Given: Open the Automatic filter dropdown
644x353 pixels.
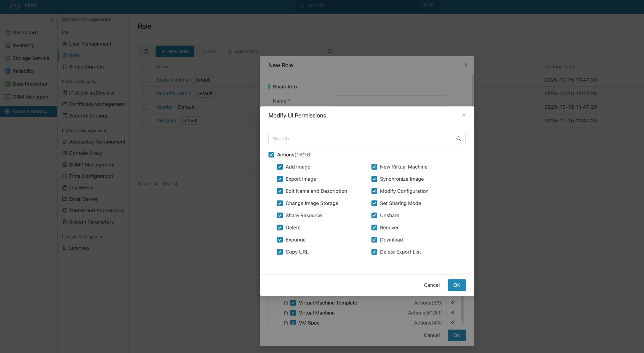Looking at the screenshot, I should tap(246, 51).
